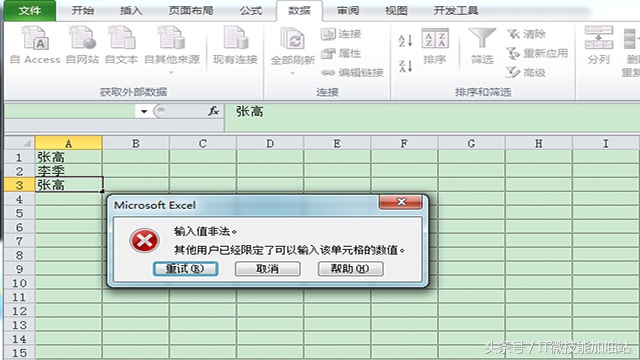
Task: Select row 3 header
Action: tap(19, 185)
